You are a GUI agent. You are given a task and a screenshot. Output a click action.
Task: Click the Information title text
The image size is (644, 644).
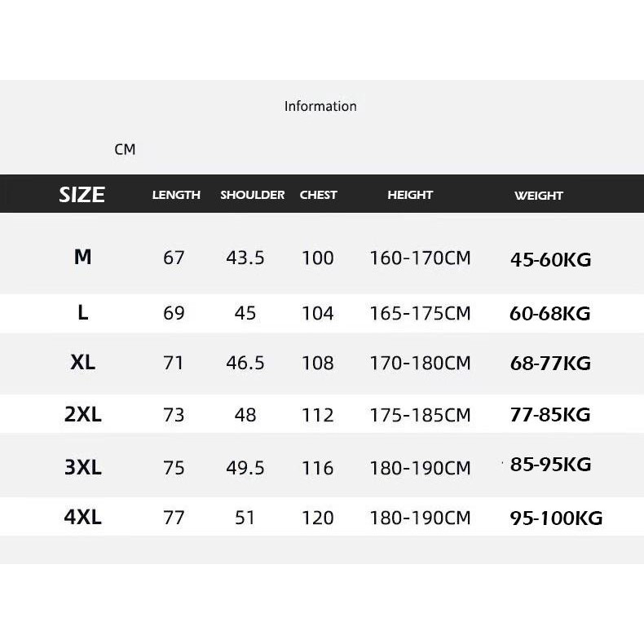(x=320, y=106)
